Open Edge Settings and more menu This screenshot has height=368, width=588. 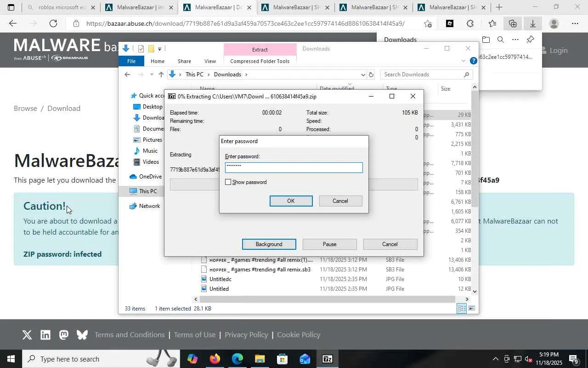(575, 23)
